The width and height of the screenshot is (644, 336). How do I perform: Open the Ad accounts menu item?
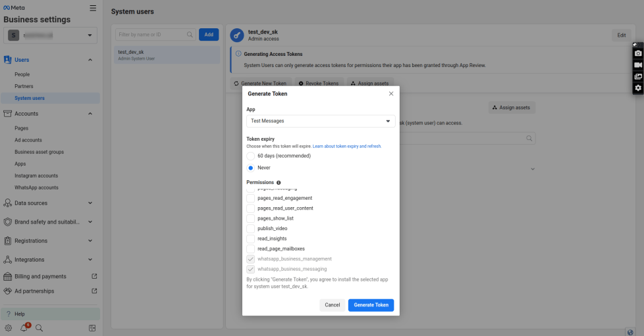click(x=28, y=140)
